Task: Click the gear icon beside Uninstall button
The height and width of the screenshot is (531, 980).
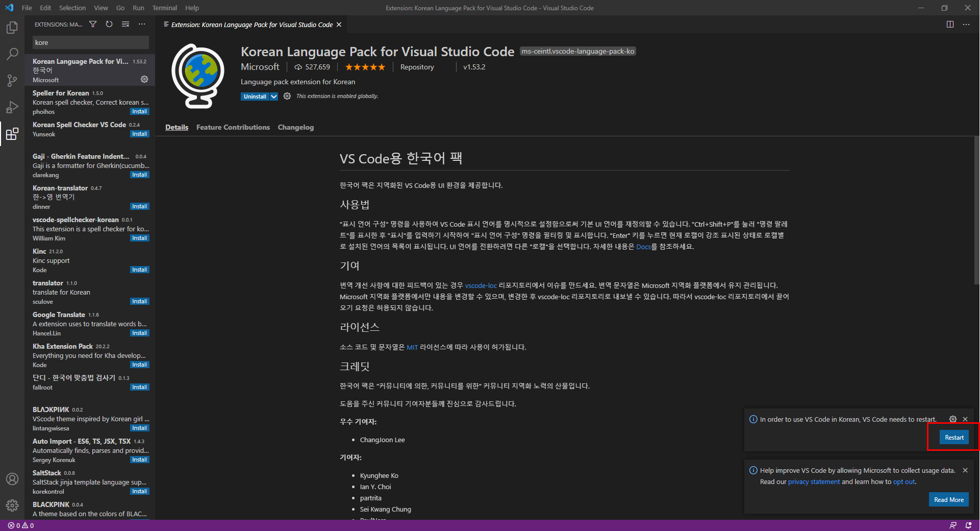Action: [x=287, y=96]
